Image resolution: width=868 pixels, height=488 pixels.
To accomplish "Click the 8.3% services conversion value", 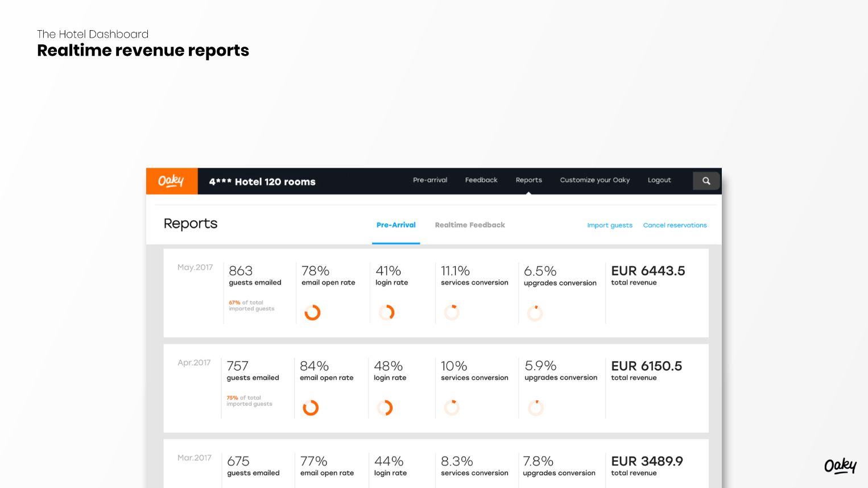I will coord(457,461).
